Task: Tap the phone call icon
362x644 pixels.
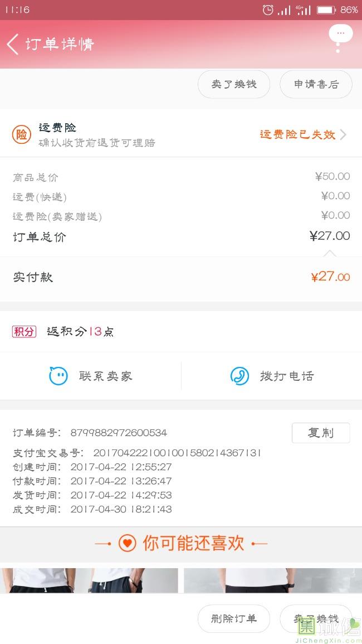Action: 239,376
